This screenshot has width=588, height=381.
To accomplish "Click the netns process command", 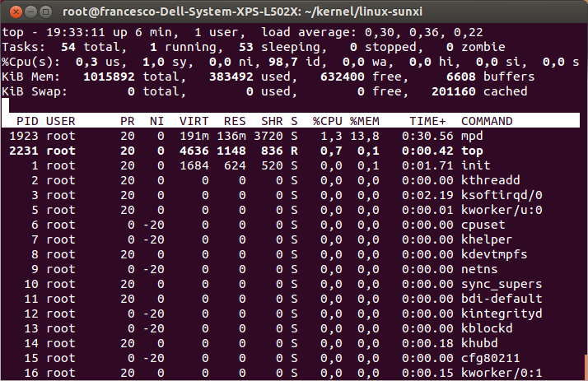I will tap(479, 269).
